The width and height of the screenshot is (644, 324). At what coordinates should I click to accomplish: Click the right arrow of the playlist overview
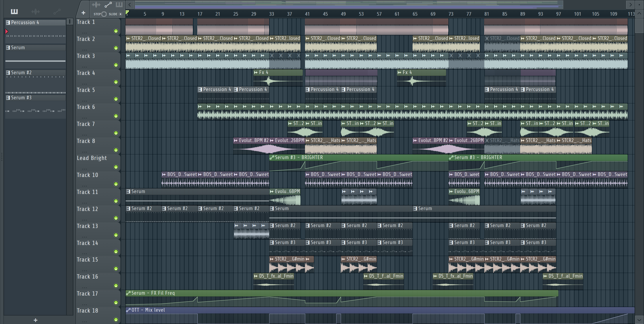631,4
